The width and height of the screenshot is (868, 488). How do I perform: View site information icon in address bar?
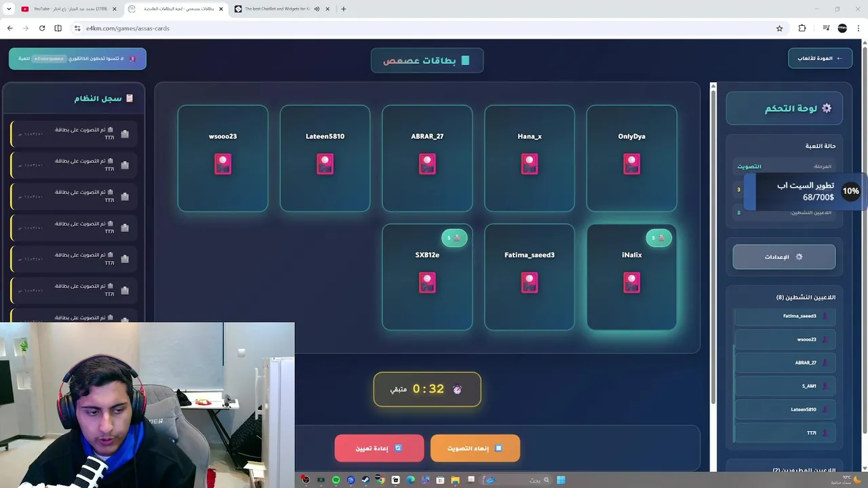click(77, 28)
